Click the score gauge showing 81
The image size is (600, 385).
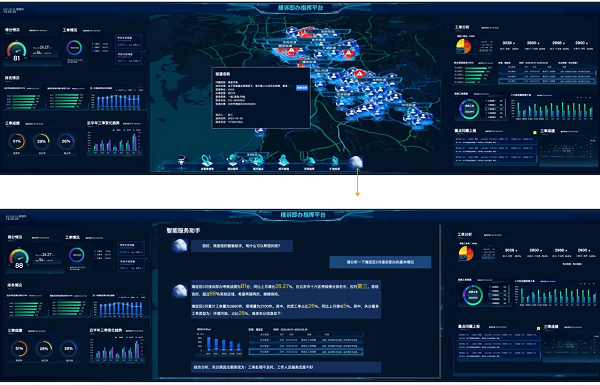tap(16, 51)
